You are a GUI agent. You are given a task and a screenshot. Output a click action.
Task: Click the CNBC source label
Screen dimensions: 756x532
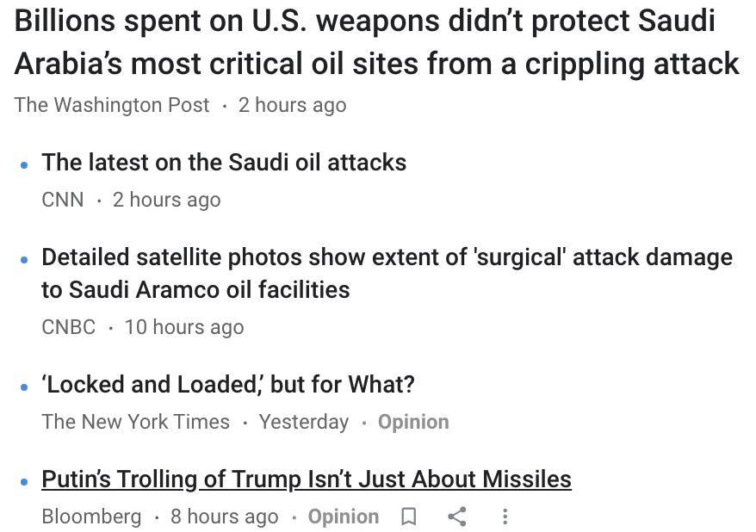pyautogui.click(x=69, y=327)
